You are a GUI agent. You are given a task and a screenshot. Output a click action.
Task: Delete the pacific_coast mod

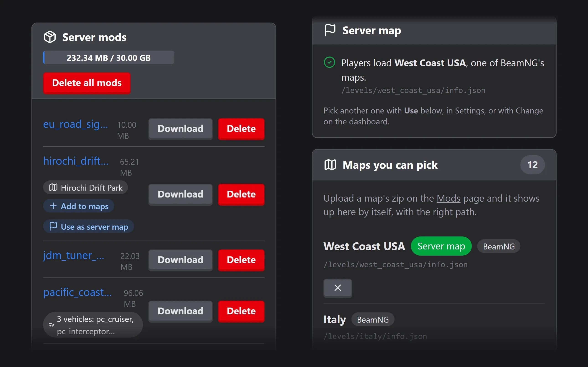click(x=241, y=311)
